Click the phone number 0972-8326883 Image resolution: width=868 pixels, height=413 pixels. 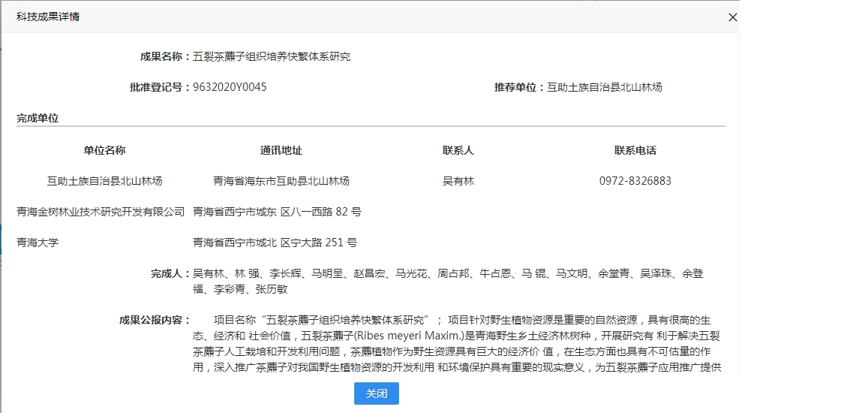point(635,181)
